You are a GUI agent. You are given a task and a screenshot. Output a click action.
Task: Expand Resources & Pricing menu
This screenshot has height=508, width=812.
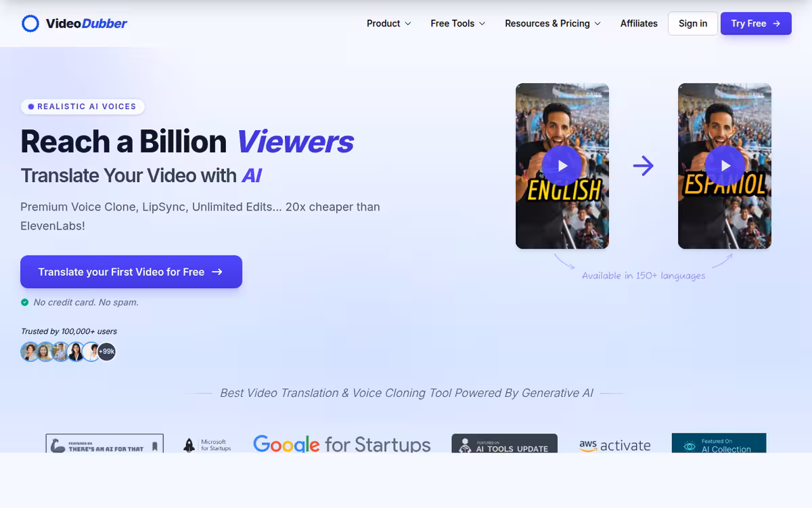click(553, 23)
